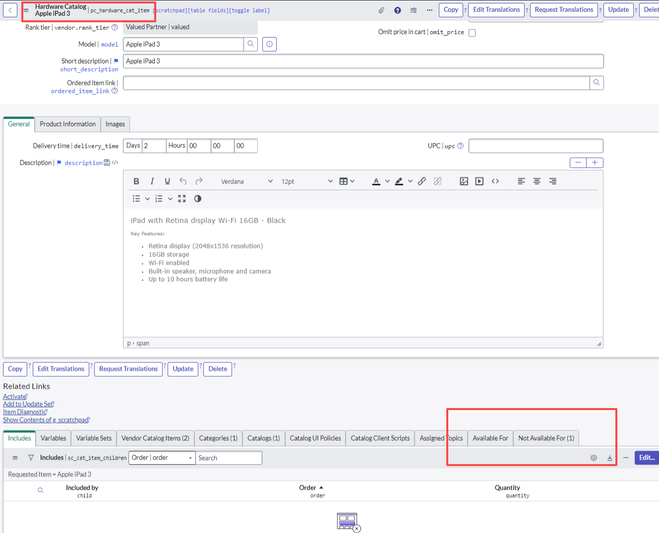Remove link with the unlink icon
The width and height of the screenshot is (659, 533).
(x=438, y=181)
